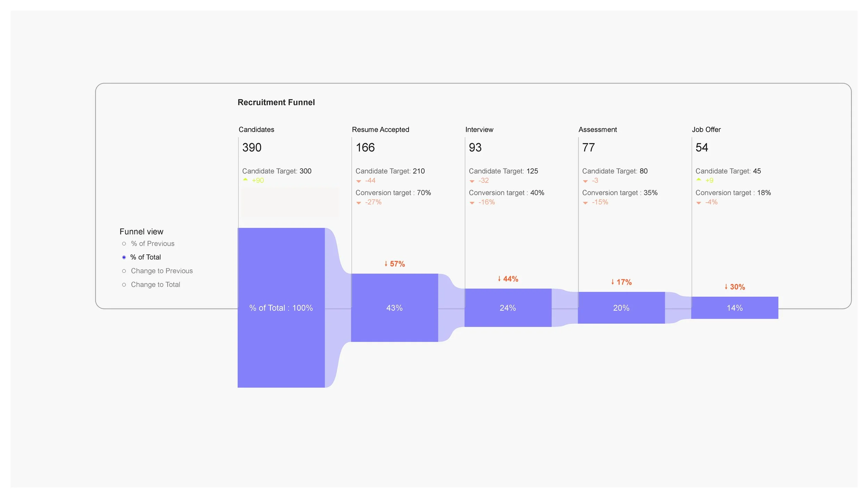The height and width of the screenshot is (498, 868).
Task: Click the Resume Accepted stage header
Action: (x=381, y=130)
